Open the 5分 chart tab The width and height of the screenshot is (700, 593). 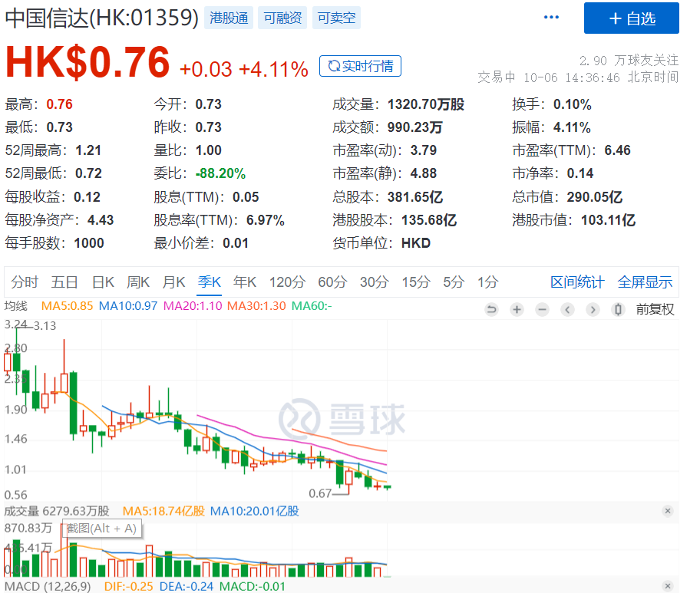(x=454, y=282)
